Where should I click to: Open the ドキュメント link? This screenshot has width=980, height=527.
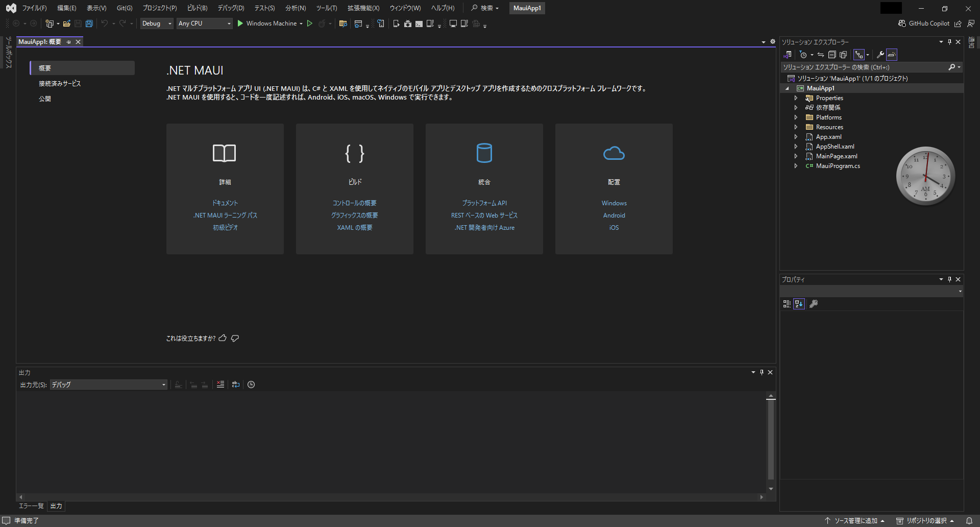(x=225, y=203)
